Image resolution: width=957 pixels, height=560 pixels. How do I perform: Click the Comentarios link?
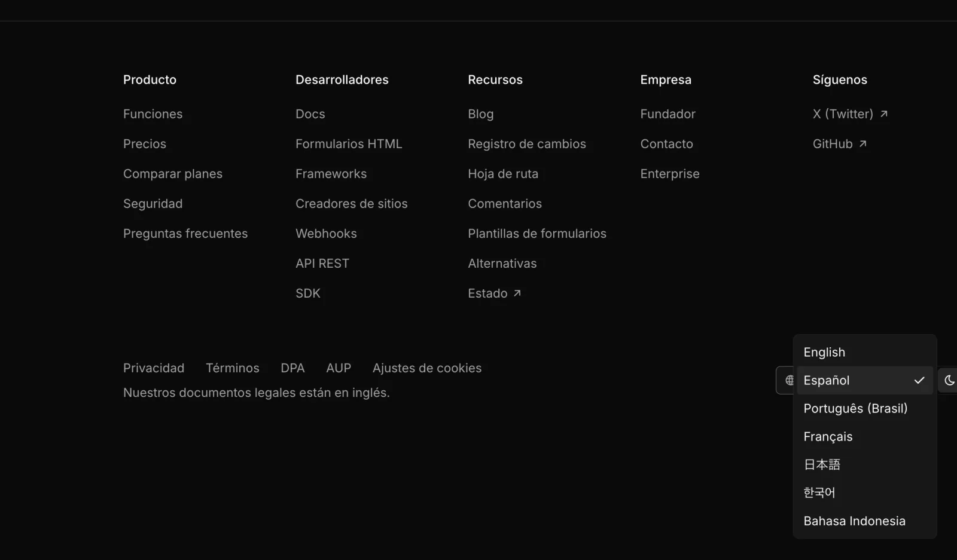pyautogui.click(x=505, y=203)
